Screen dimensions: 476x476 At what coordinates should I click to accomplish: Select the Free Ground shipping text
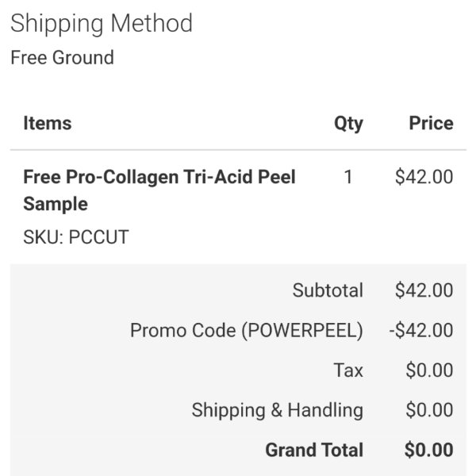(62, 57)
